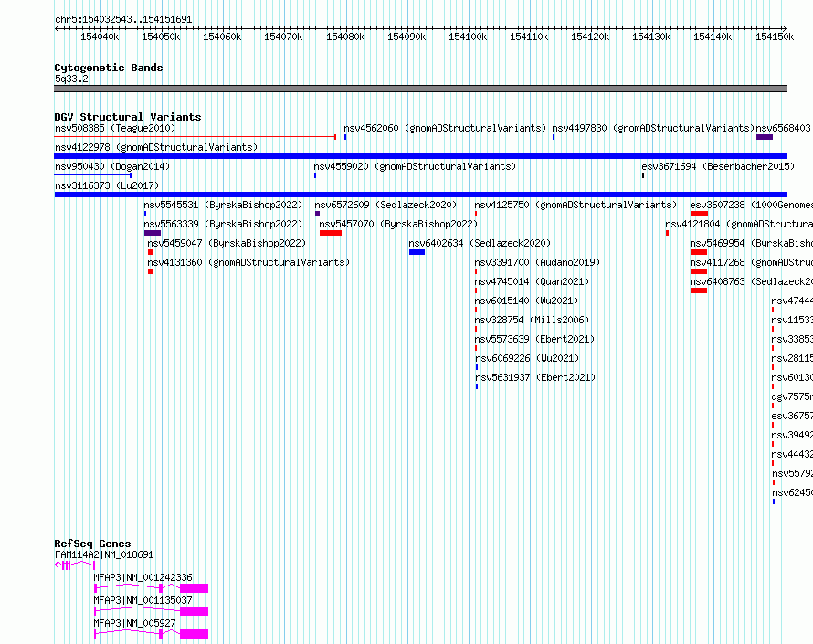Open the MFAP3|NM_001242336 transcript label

click(143, 577)
